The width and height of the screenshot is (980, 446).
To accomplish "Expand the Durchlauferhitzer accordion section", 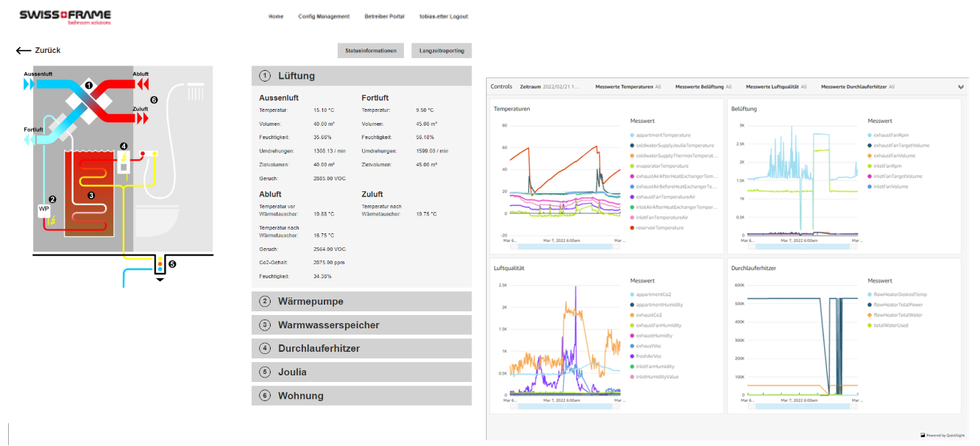I will coord(361,349).
